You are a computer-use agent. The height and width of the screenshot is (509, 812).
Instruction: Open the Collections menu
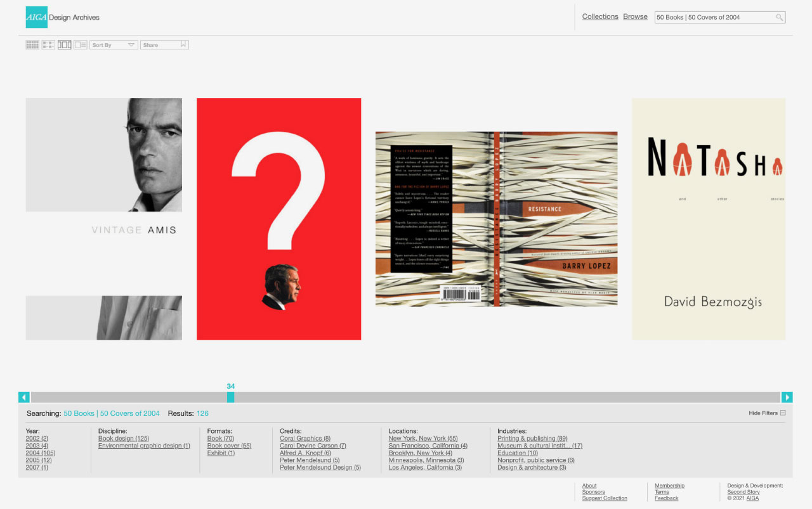600,16
